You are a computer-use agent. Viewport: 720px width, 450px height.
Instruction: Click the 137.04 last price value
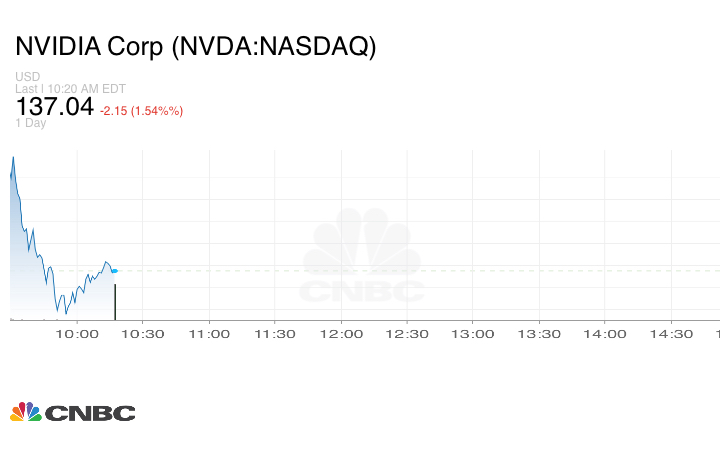pos(54,106)
